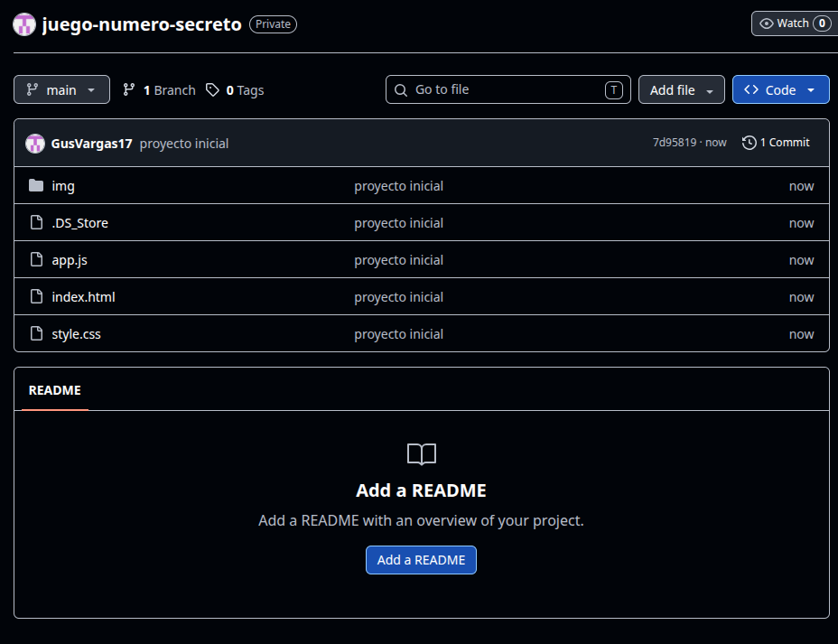838x644 pixels.
Task: Open commit hash 7d95819
Action: [675, 143]
